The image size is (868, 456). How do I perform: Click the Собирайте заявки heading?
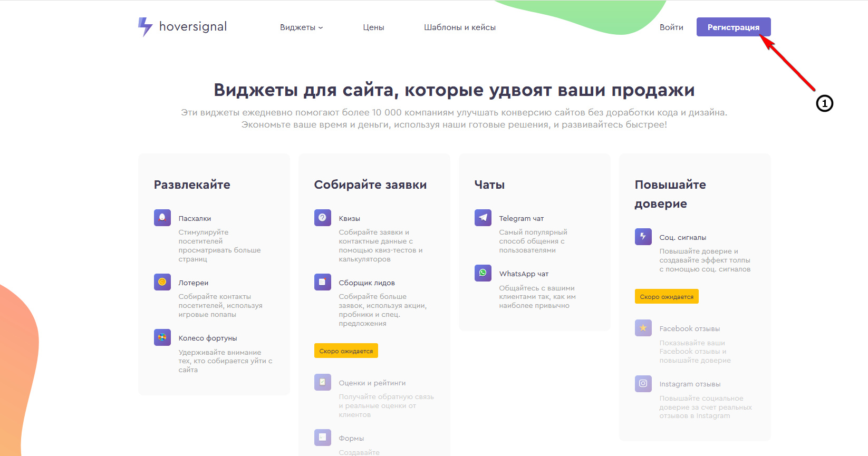click(x=370, y=185)
